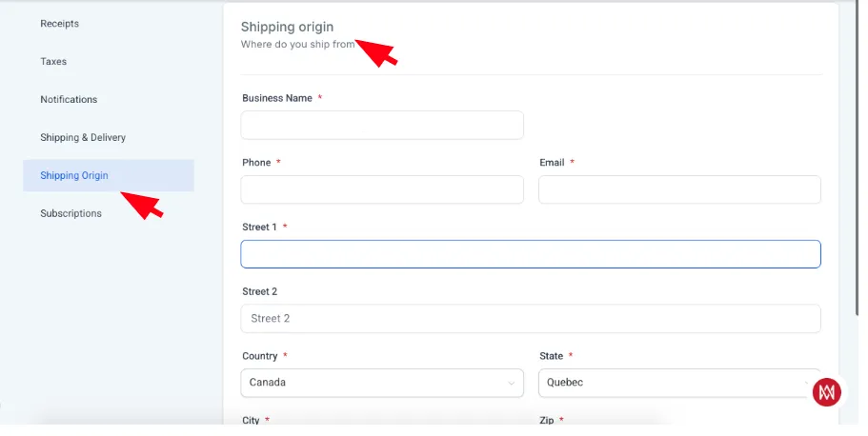Open the Notifications settings section
Viewport: 868px width, 436px height.
point(69,100)
